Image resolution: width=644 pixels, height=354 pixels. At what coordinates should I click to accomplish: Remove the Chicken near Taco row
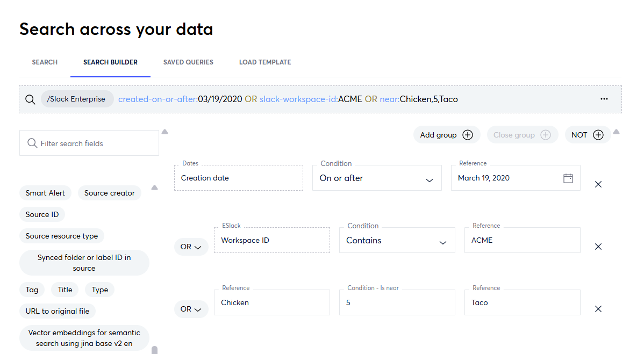pos(598,309)
